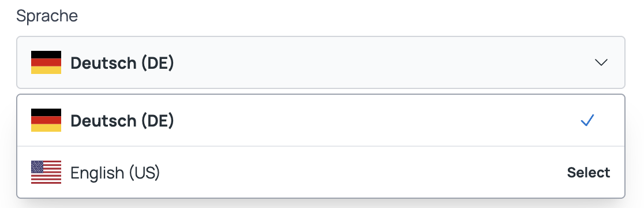
Task: Collapse the language dropdown with the chevron arrow
Action: pyautogui.click(x=601, y=62)
